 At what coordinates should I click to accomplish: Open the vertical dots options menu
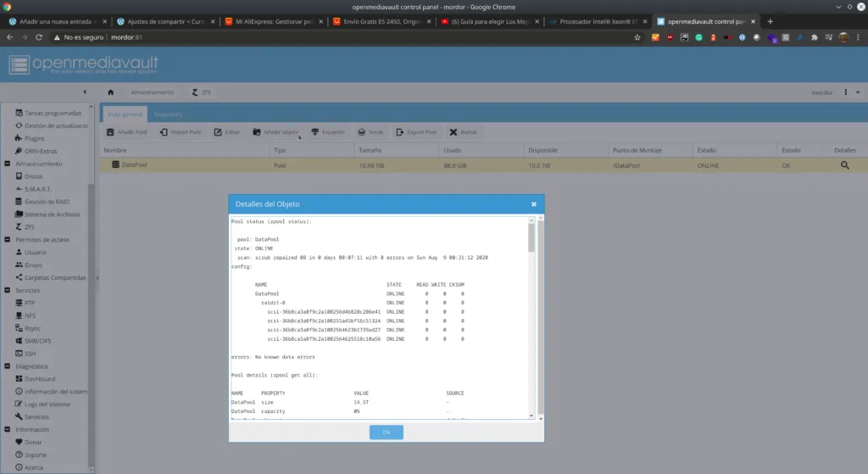click(845, 92)
